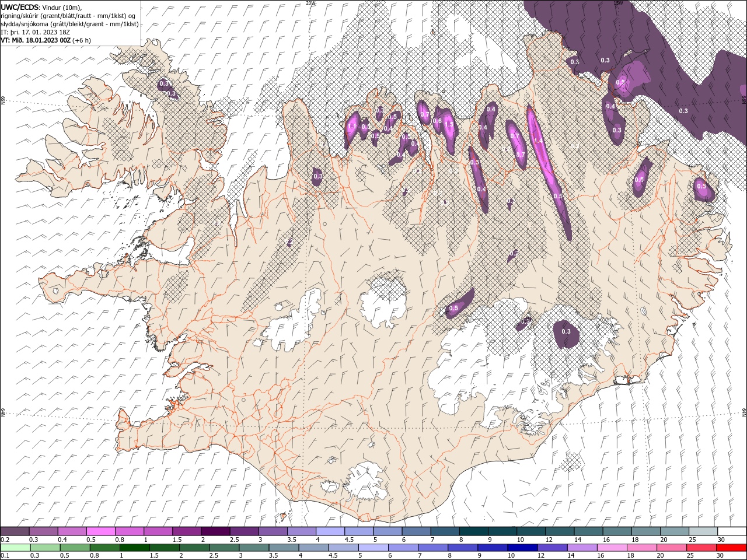
Task: Click the white swatch labeled 30 in snow legend
Action: pos(732,531)
